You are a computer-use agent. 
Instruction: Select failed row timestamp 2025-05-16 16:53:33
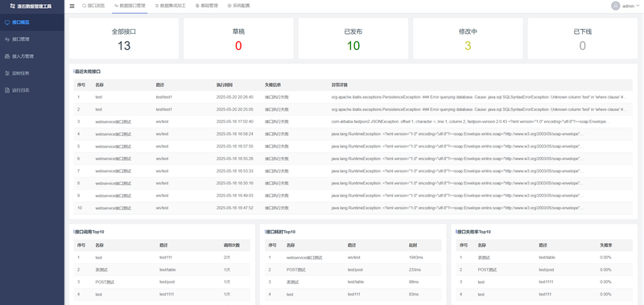tap(235, 171)
